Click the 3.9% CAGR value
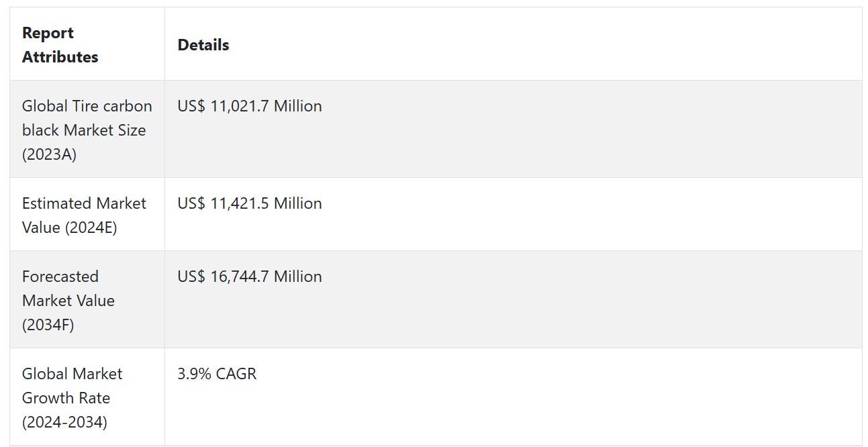 point(217,374)
